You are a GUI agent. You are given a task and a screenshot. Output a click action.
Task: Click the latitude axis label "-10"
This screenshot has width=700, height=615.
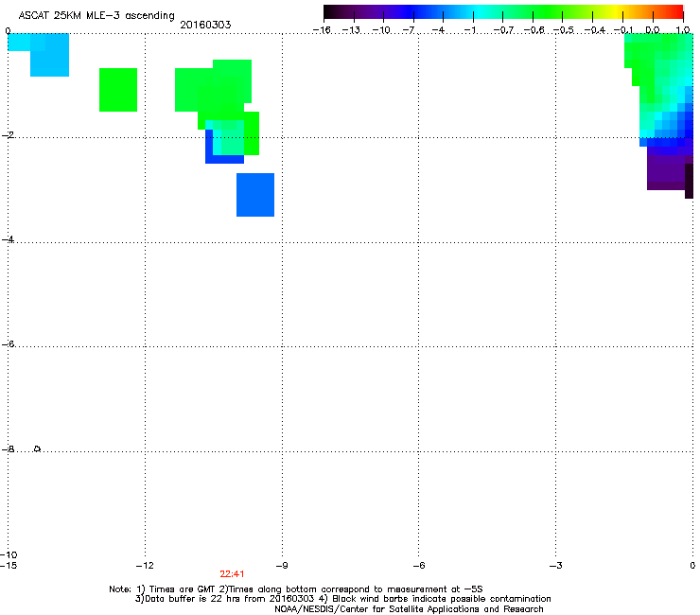[9, 554]
